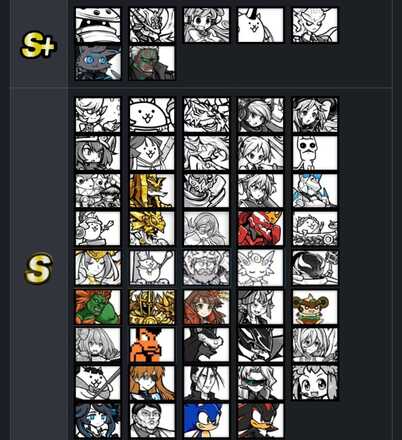Screen dimensions: 402x440
Task: Click the sunglasses character thumbnail
Action: coord(261,383)
